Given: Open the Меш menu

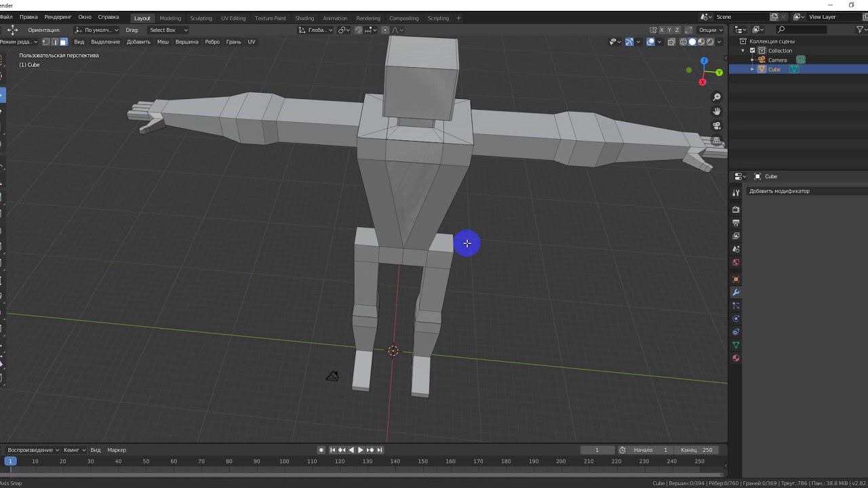Looking at the screenshot, I should (x=163, y=42).
